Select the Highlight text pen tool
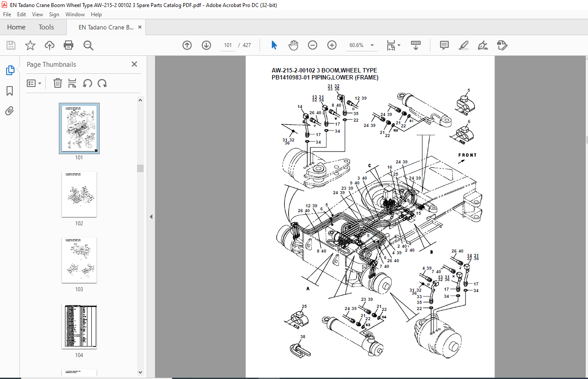This screenshot has width=588, height=379. tap(463, 45)
